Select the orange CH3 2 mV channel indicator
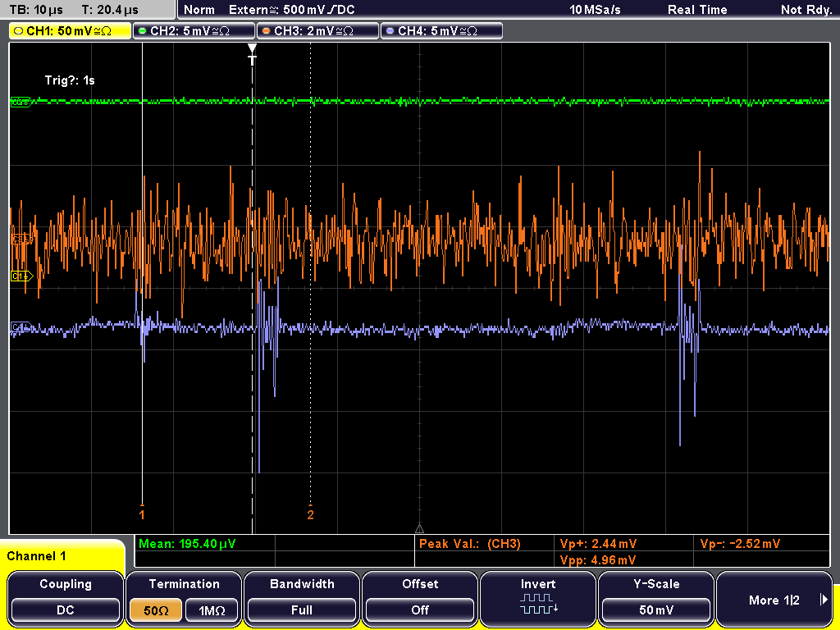840x630 pixels. pyautogui.click(x=317, y=31)
